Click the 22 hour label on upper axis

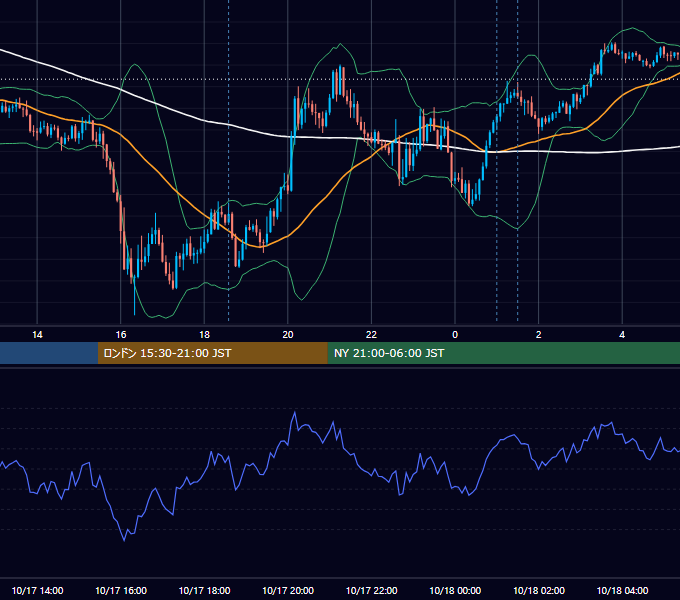[371, 335]
